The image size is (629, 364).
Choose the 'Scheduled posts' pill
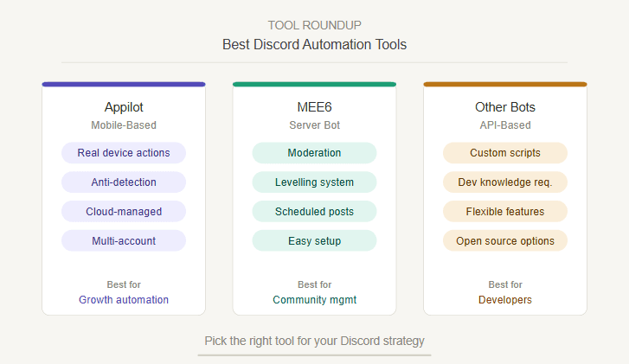[x=315, y=211]
